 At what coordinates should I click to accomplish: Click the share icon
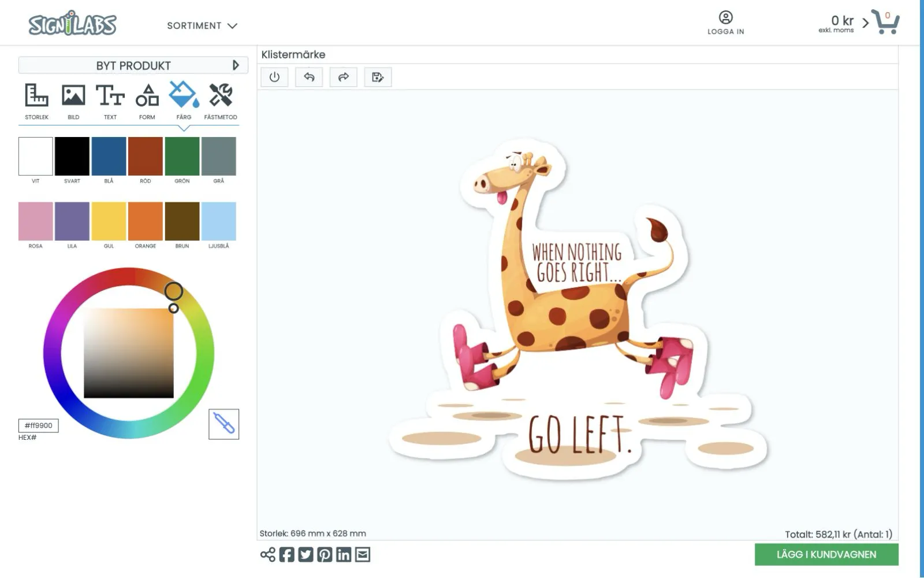point(267,555)
